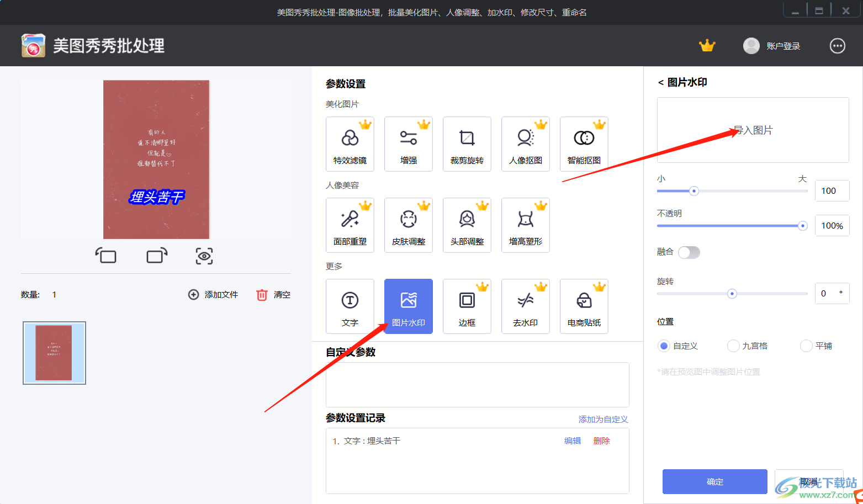Open the 皮肤调整 skin adjustment tool
The image size is (863, 504).
(409, 225)
